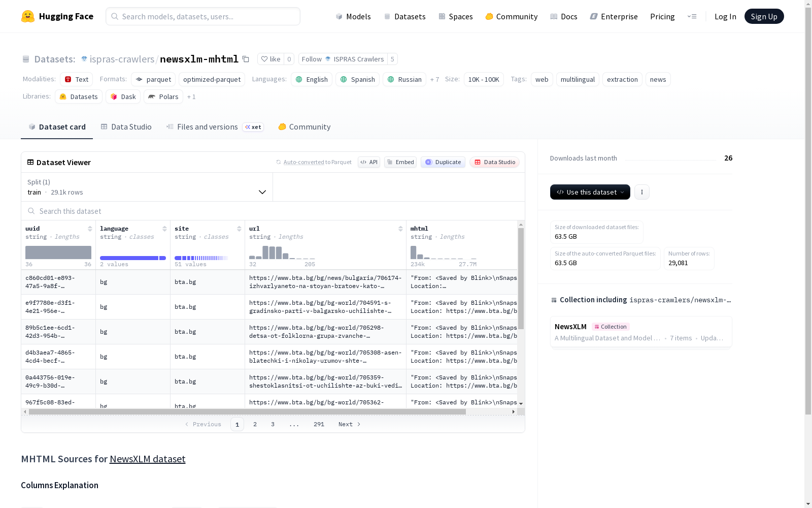Viewport: 812px width, 508px height.
Task: Click the Search this dataset field
Action: [273, 211]
